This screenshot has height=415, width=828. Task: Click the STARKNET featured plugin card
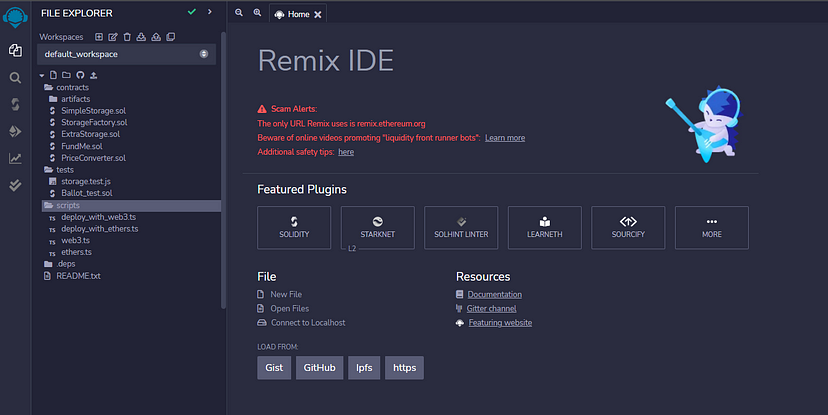pyautogui.click(x=378, y=228)
